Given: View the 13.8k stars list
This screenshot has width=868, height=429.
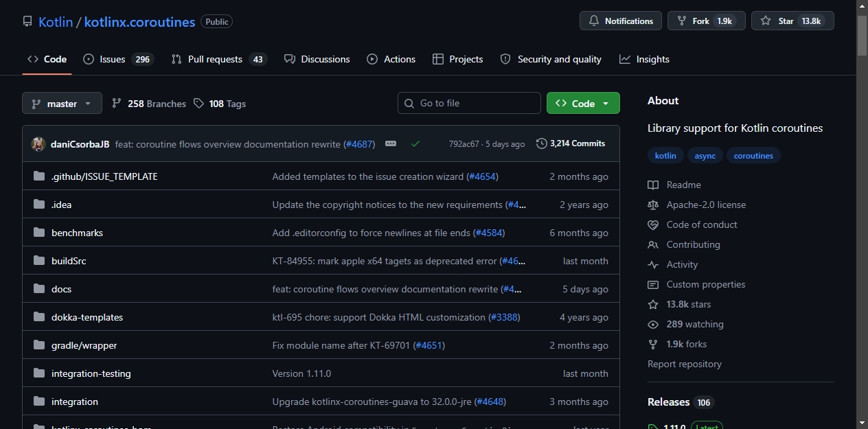Looking at the screenshot, I should tap(679, 304).
